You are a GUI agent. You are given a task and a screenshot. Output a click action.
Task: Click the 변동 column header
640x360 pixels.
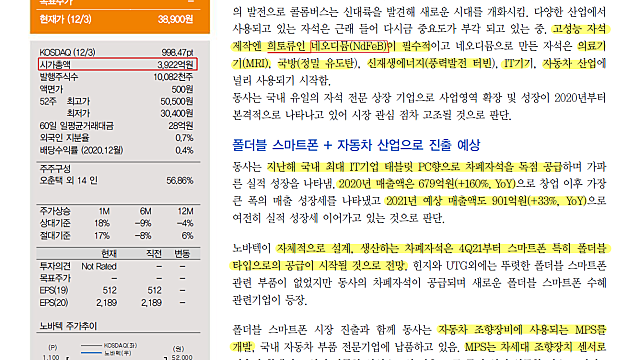pos(182,254)
